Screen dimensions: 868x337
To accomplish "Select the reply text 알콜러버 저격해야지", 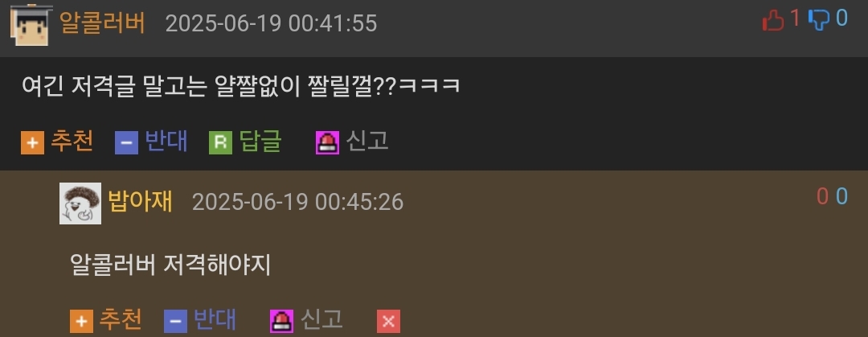I will (170, 265).
